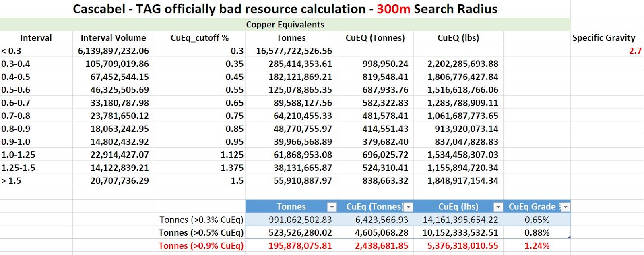Select tonnes value 16,577,722,526.56
This screenshot has height=255, width=644.
(x=291, y=51)
